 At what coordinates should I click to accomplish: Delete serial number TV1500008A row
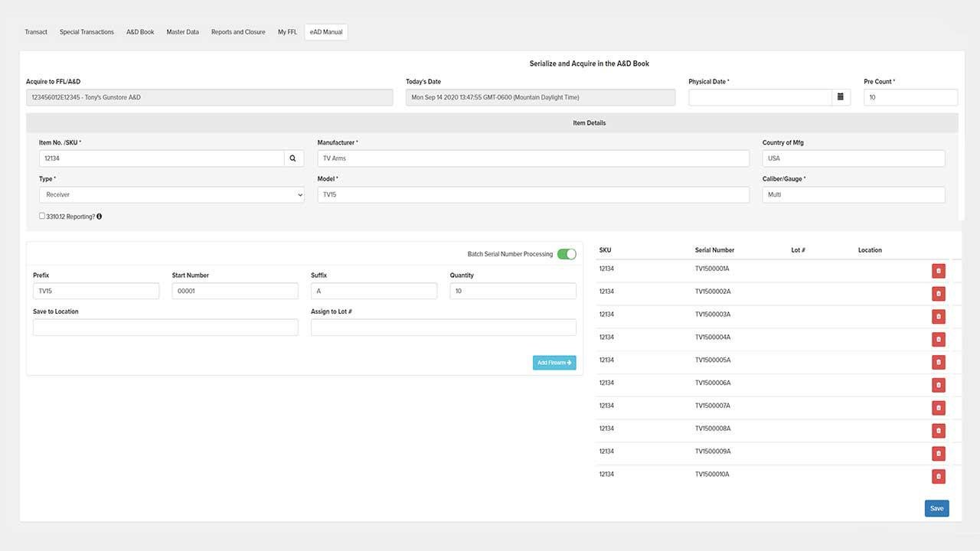click(x=939, y=431)
